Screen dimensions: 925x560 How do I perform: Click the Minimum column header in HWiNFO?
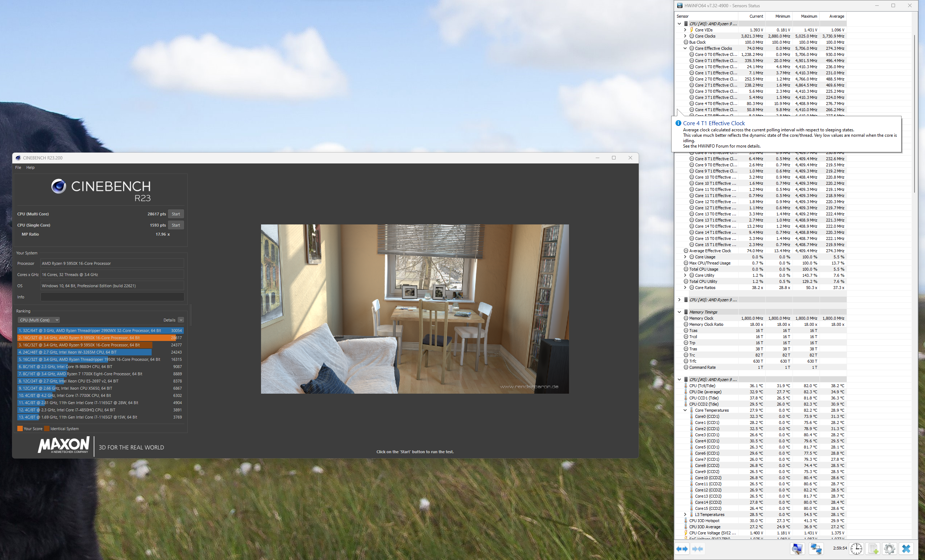[778, 16]
